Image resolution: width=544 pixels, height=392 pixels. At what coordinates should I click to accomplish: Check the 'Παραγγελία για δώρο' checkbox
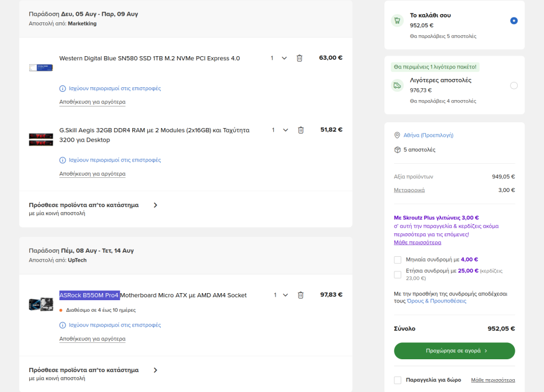point(398,380)
